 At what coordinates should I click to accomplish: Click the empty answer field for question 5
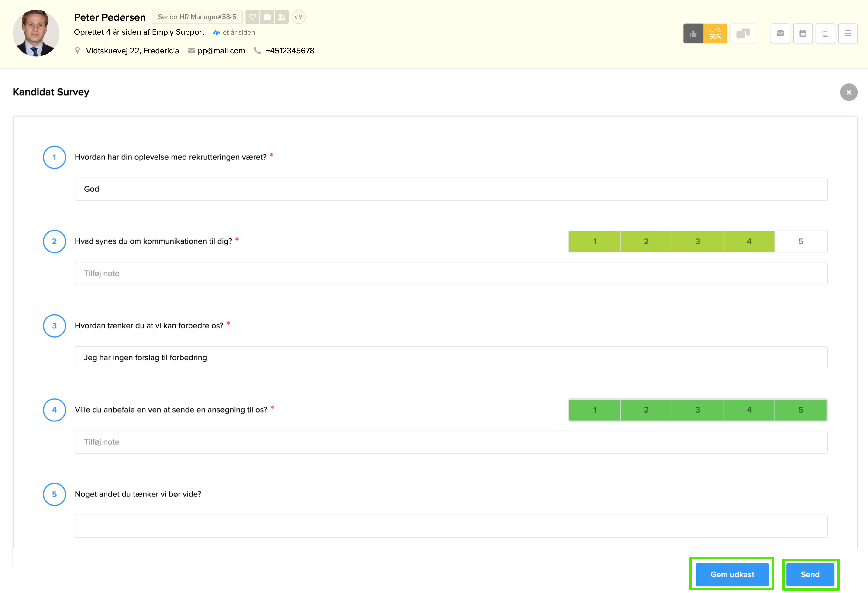[451, 526]
